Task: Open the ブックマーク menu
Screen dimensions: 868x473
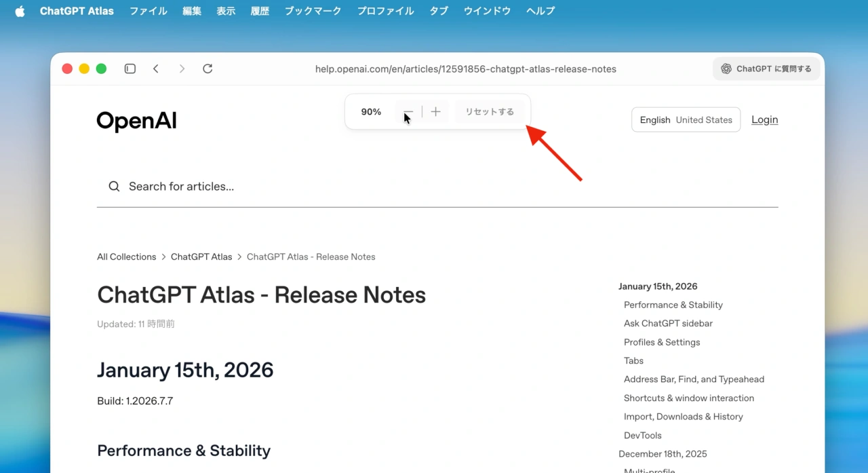Action: pos(312,10)
